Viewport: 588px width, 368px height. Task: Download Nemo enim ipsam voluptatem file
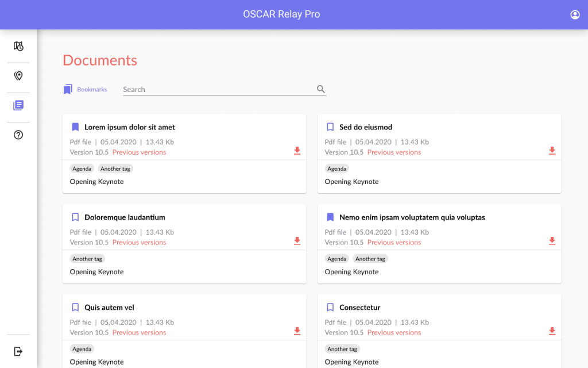click(552, 241)
